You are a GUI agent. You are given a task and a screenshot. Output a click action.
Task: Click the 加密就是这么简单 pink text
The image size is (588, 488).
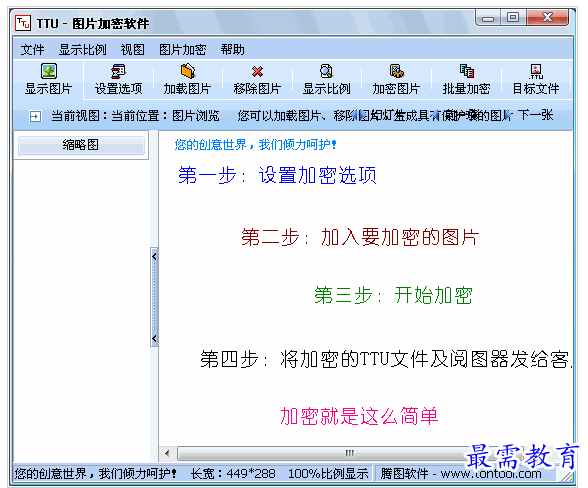tap(359, 416)
